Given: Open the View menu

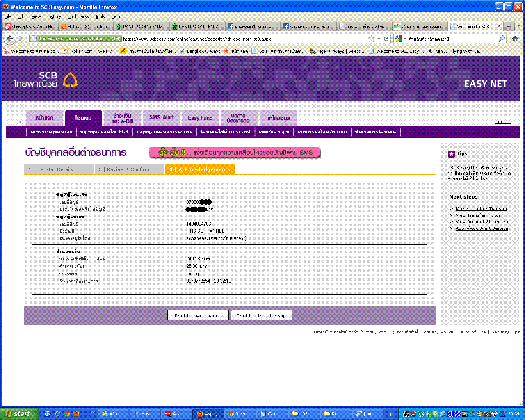Looking at the screenshot, I should [x=36, y=16].
